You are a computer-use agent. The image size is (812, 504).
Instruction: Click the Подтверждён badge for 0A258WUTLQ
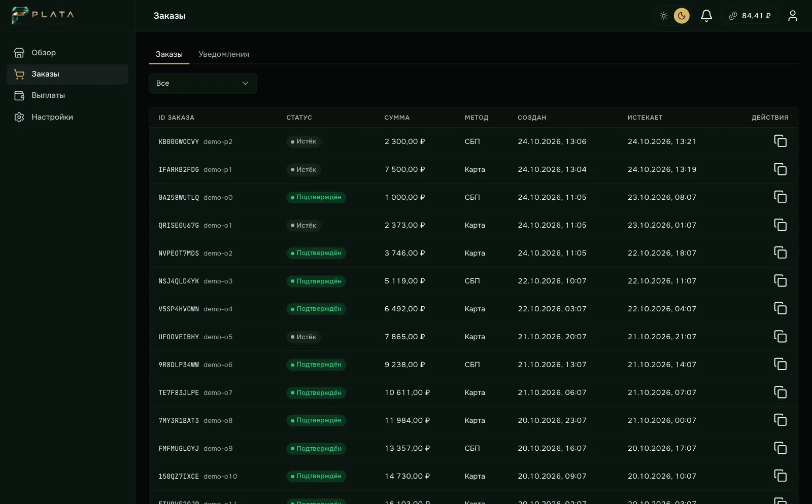[x=316, y=197]
